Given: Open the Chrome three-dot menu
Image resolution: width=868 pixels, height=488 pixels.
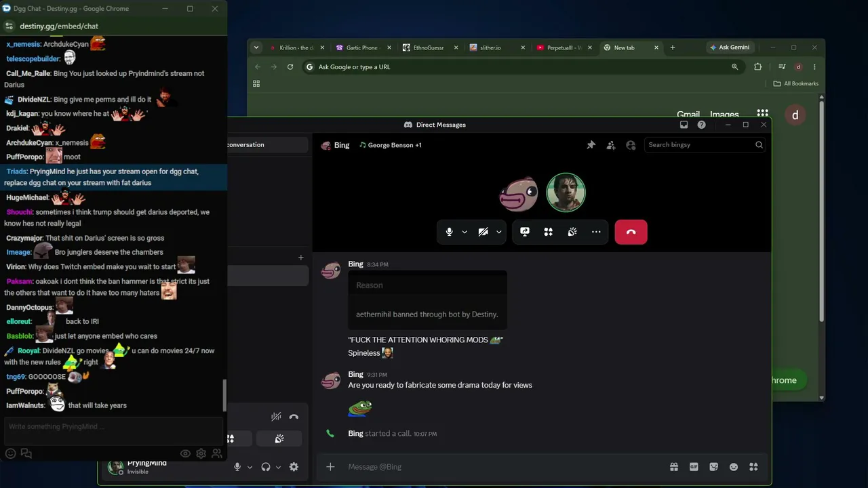Looking at the screenshot, I should (x=814, y=67).
